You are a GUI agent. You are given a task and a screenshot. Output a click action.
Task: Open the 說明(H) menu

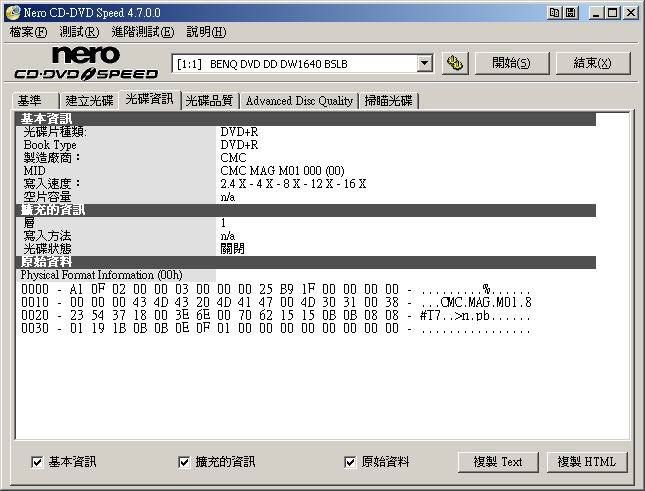click(206, 32)
